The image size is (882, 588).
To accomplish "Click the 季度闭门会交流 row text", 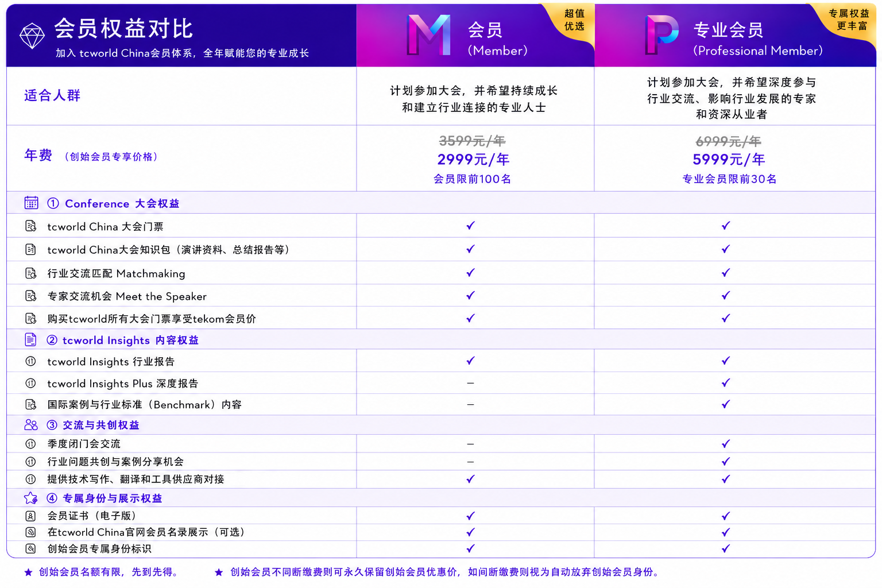I will coord(84,444).
